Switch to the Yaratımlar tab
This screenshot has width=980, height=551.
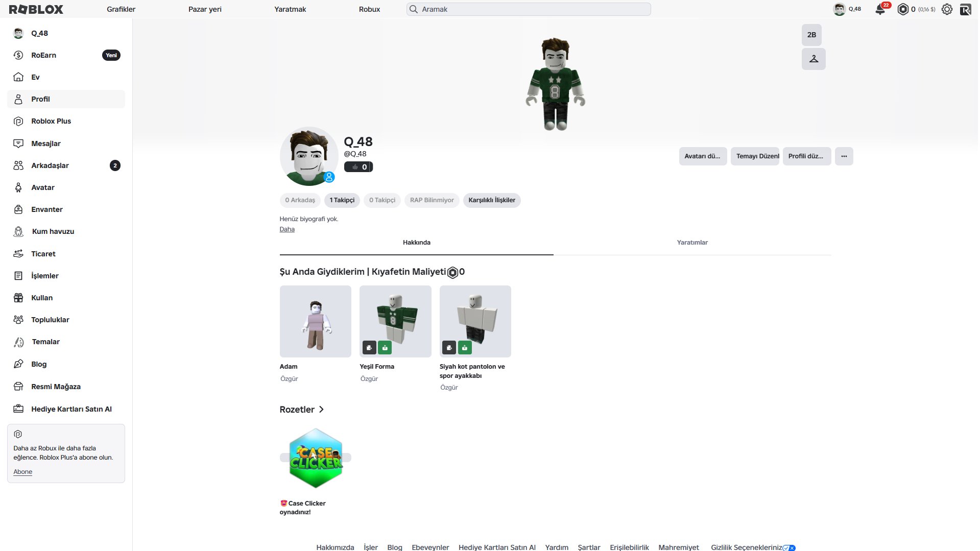tap(692, 243)
